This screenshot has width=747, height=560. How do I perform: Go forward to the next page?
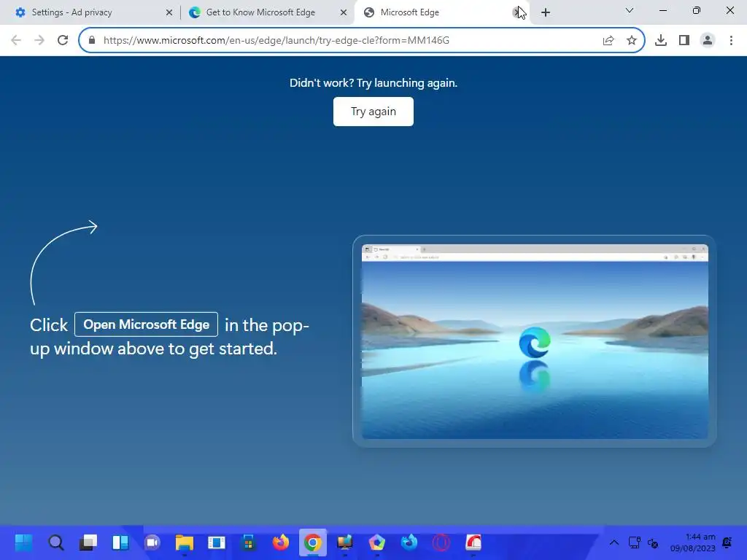[x=39, y=41]
